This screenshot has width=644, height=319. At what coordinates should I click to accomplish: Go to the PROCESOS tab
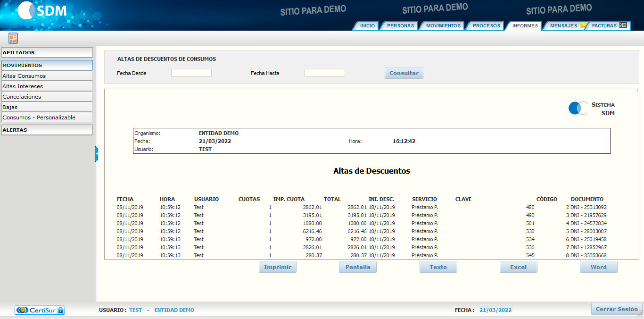click(487, 26)
